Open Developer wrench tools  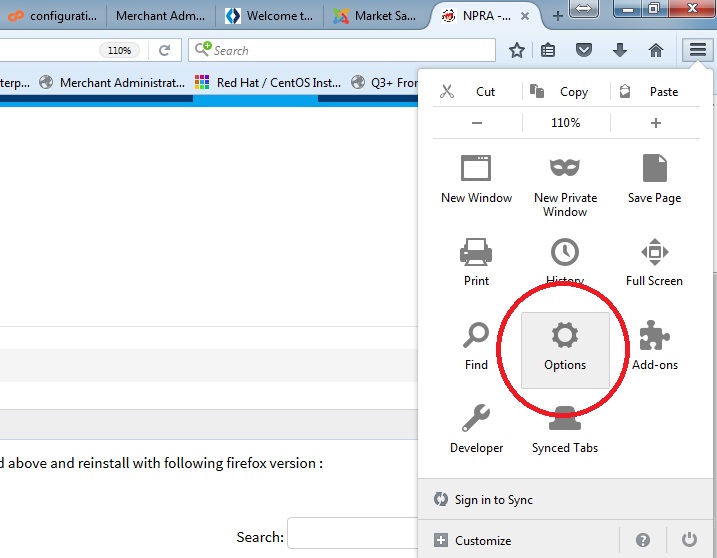[476, 419]
